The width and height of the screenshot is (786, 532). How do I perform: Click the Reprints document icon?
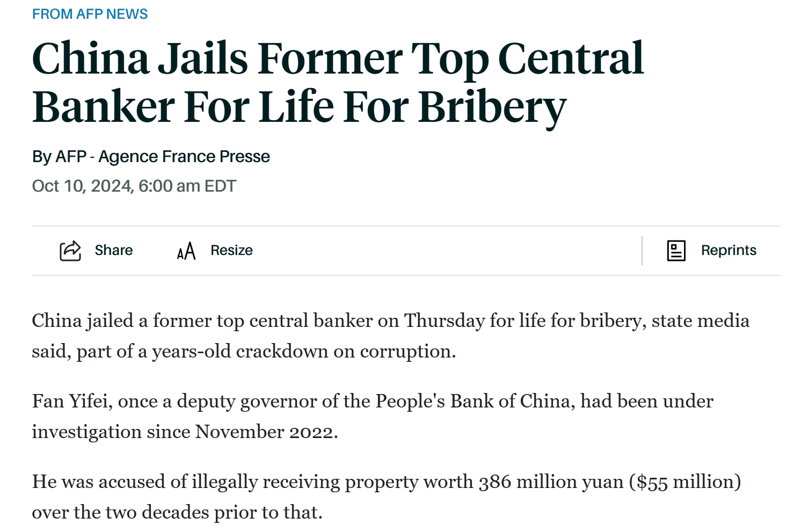coord(676,251)
